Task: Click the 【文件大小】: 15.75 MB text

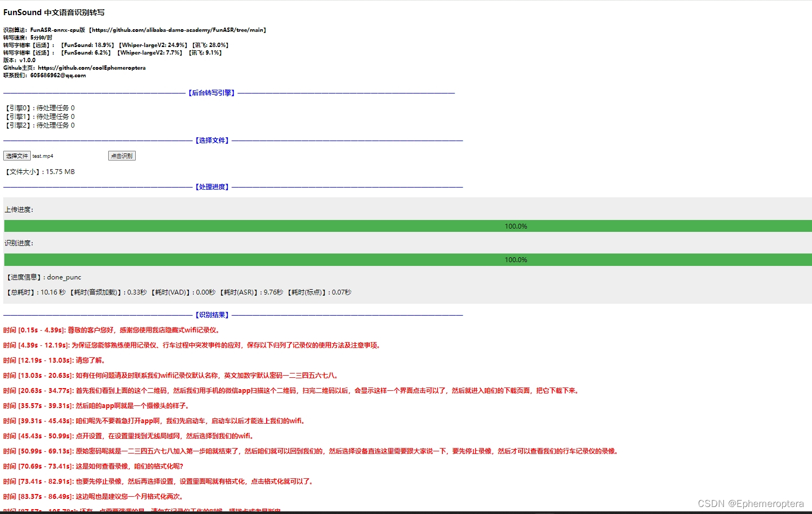Action: (x=39, y=172)
